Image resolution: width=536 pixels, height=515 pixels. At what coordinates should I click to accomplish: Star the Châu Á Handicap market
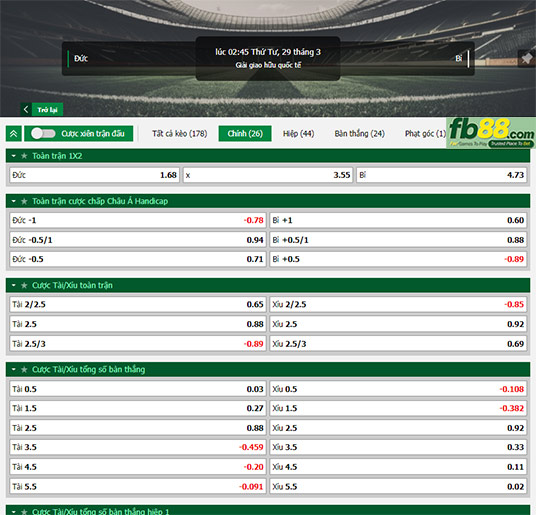coord(24,201)
